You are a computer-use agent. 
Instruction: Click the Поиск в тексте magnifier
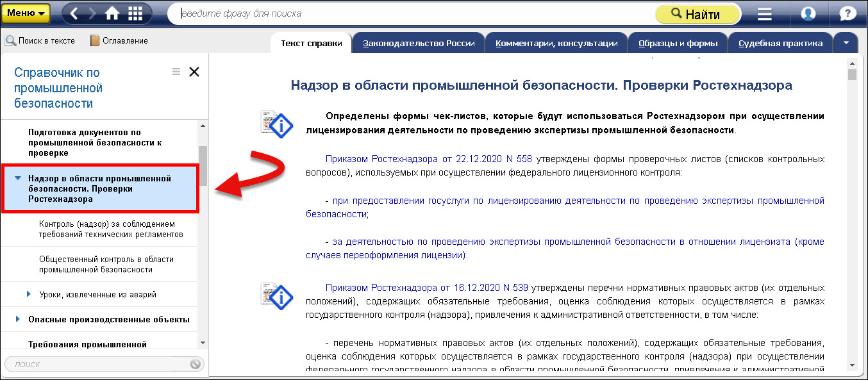point(10,41)
